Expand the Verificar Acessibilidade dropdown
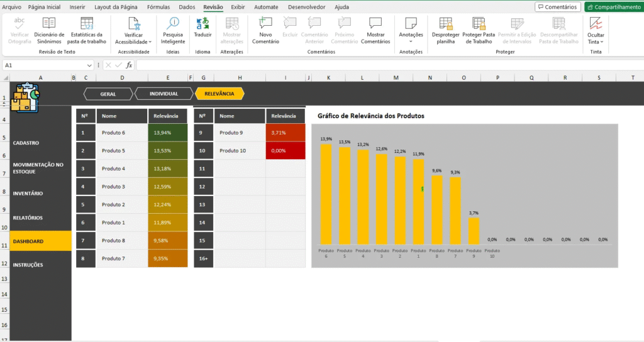The height and width of the screenshot is (342, 644). click(150, 42)
